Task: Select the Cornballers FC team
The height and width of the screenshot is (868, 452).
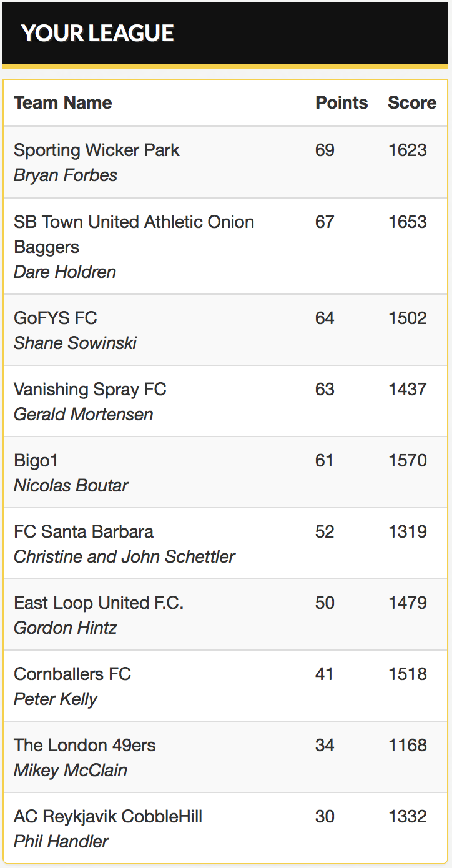Action: point(72,674)
